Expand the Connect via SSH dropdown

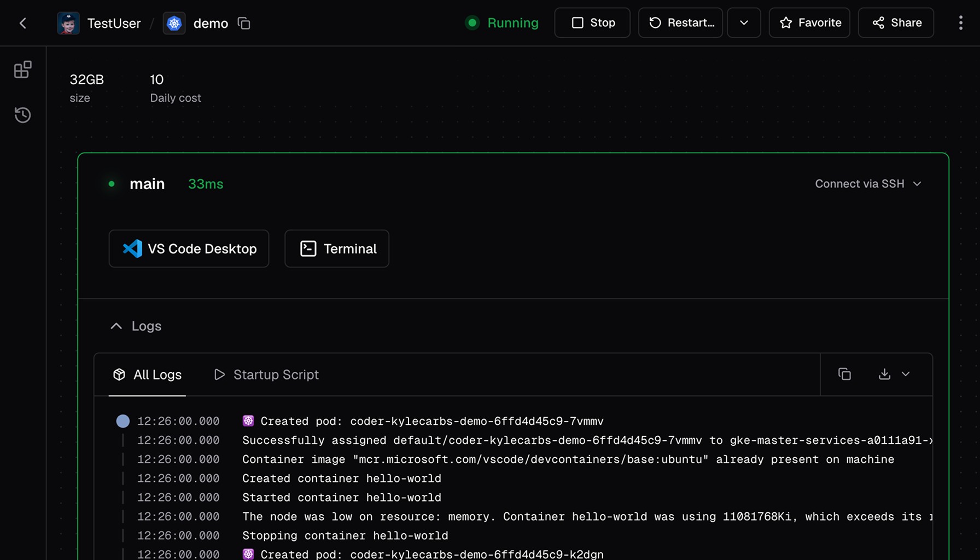click(868, 184)
